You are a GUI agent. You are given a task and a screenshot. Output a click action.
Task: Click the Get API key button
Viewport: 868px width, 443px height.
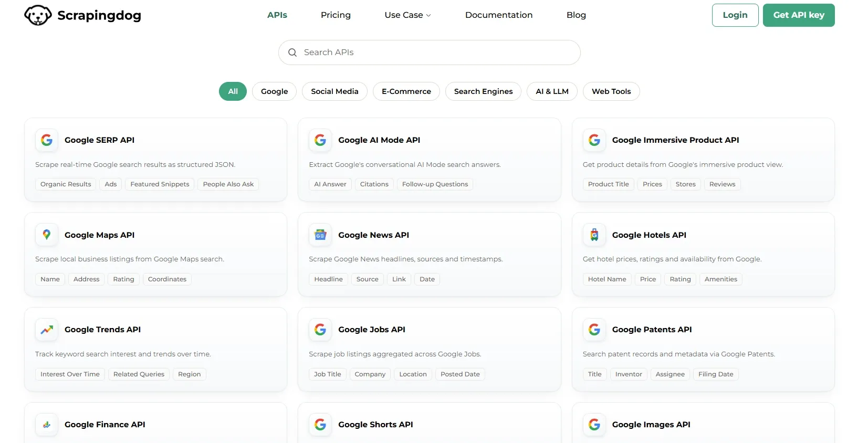click(x=799, y=15)
